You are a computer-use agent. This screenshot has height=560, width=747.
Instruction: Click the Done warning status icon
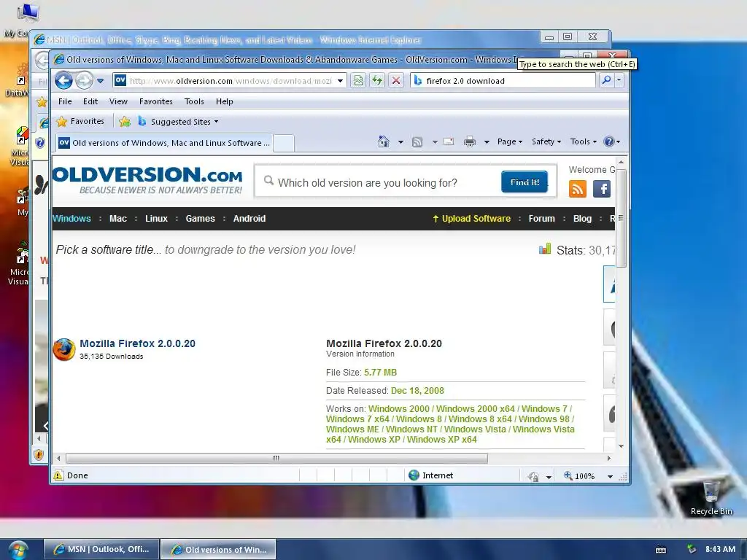coord(58,475)
